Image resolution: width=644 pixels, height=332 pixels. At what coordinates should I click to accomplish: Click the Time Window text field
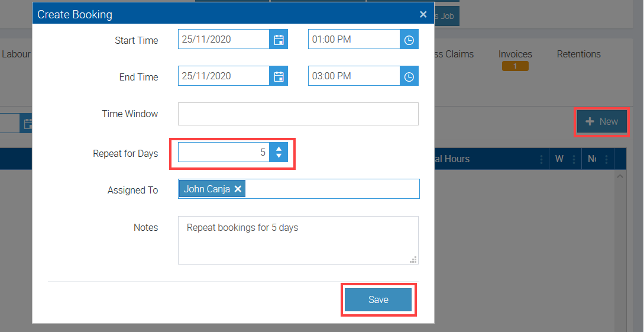coord(298,114)
